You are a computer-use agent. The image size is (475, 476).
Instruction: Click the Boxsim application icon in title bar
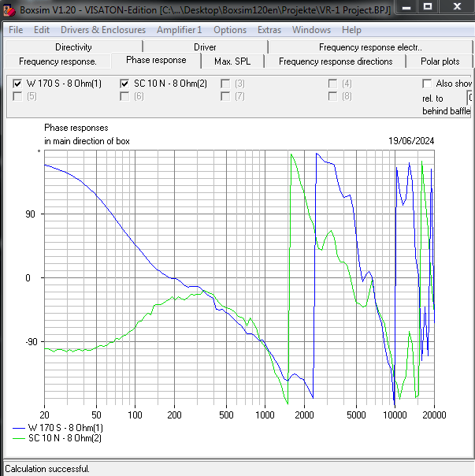pos(9,10)
